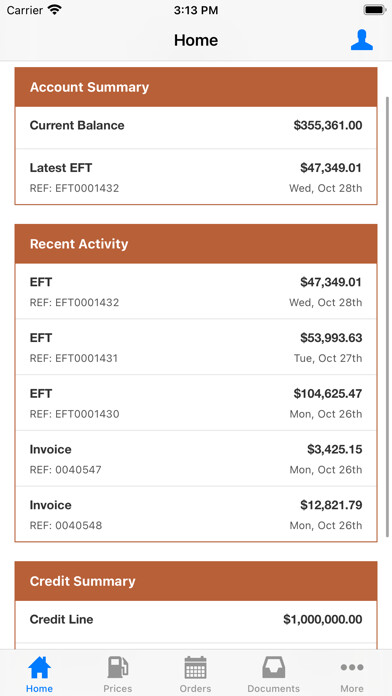
Task: Open the Prices fuel pump icon
Action: pos(118,668)
